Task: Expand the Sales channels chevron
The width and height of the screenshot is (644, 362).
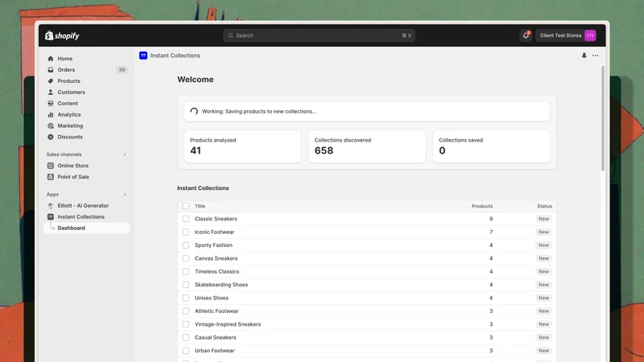Action: (x=125, y=154)
